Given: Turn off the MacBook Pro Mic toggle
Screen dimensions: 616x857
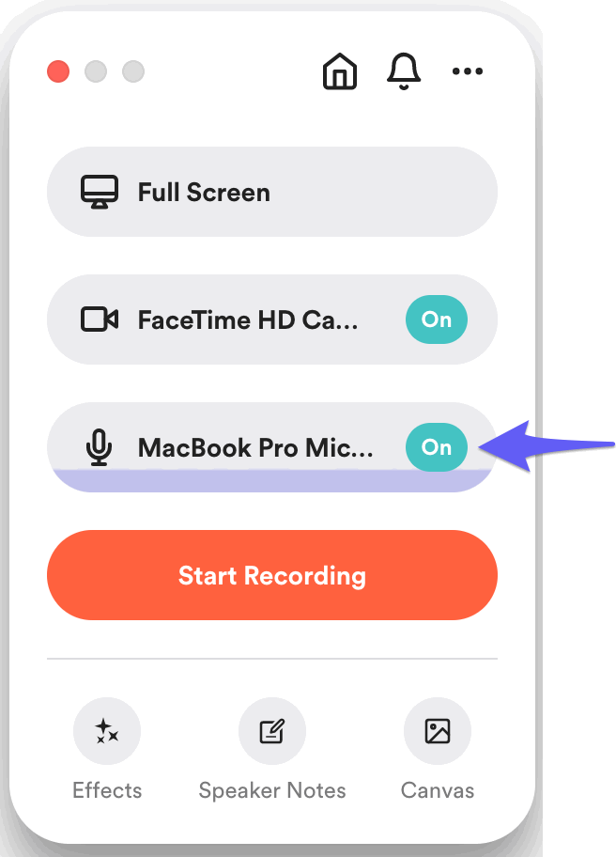Looking at the screenshot, I should (437, 447).
